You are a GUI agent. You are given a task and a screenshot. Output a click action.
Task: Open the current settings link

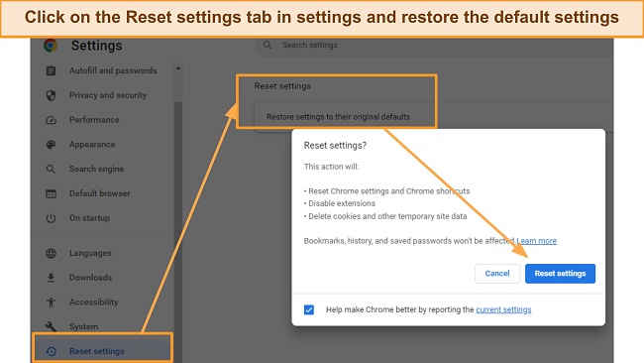pyautogui.click(x=503, y=309)
